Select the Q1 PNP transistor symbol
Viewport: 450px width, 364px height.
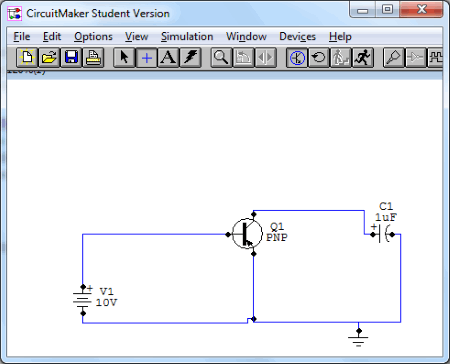pos(247,234)
